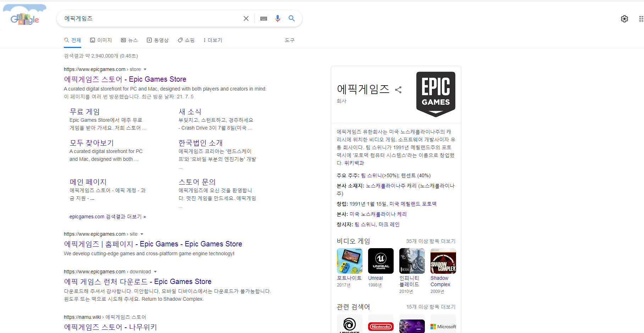Click URL text https://namu.wiki › 에픽게임즈 스토어
The height and width of the screenshot is (333, 644).
105,317
